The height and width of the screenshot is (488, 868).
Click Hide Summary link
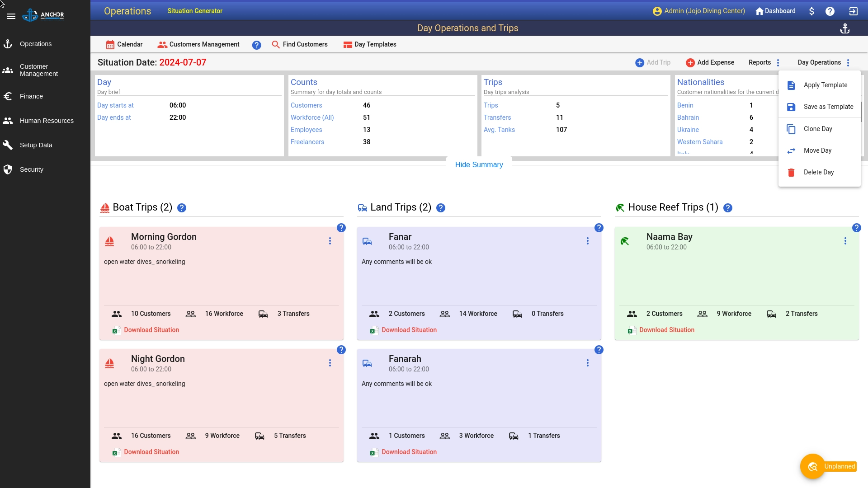pos(479,165)
